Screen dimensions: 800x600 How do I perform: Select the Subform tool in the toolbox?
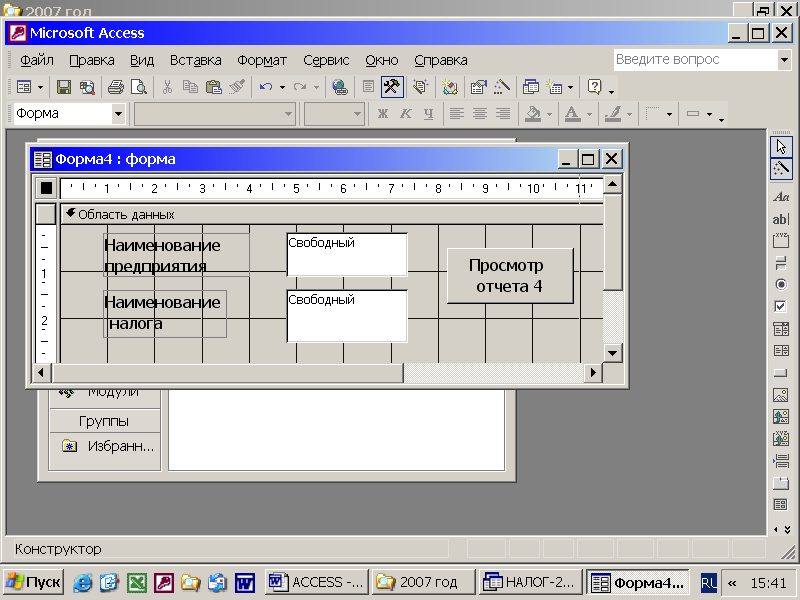(x=781, y=505)
